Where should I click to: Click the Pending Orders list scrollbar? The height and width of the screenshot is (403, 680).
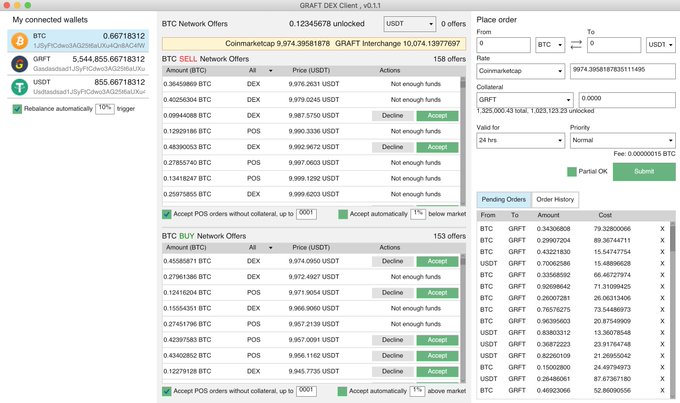point(673,309)
